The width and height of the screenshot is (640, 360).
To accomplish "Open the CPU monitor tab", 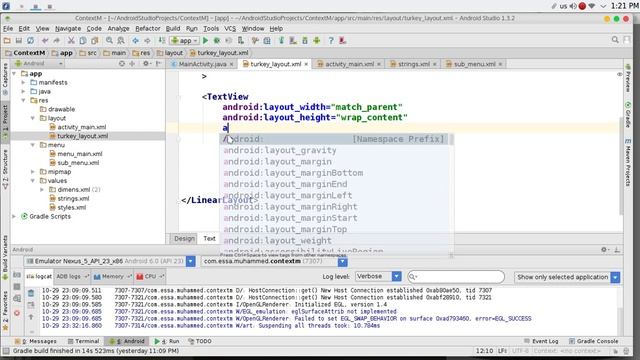I will (150, 277).
